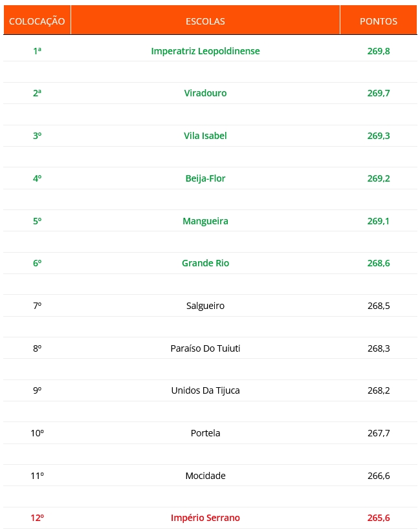Select the Portela school name

[x=205, y=433]
